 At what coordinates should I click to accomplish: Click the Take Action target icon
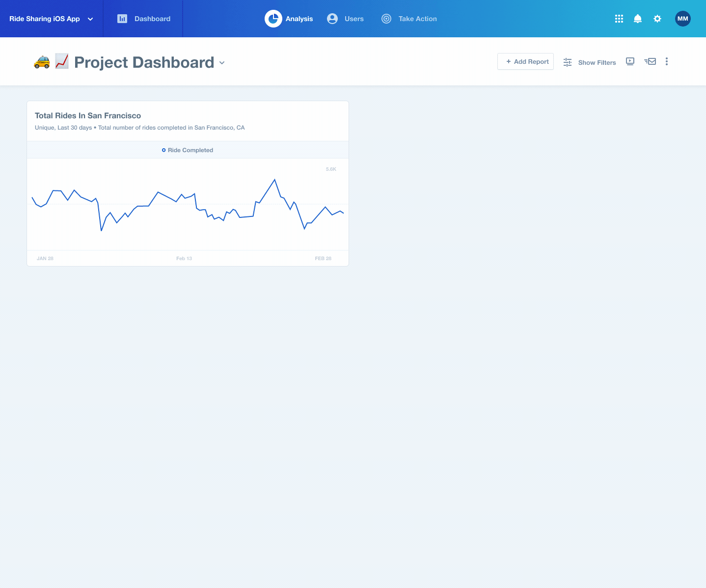pyautogui.click(x=386, y=19)
